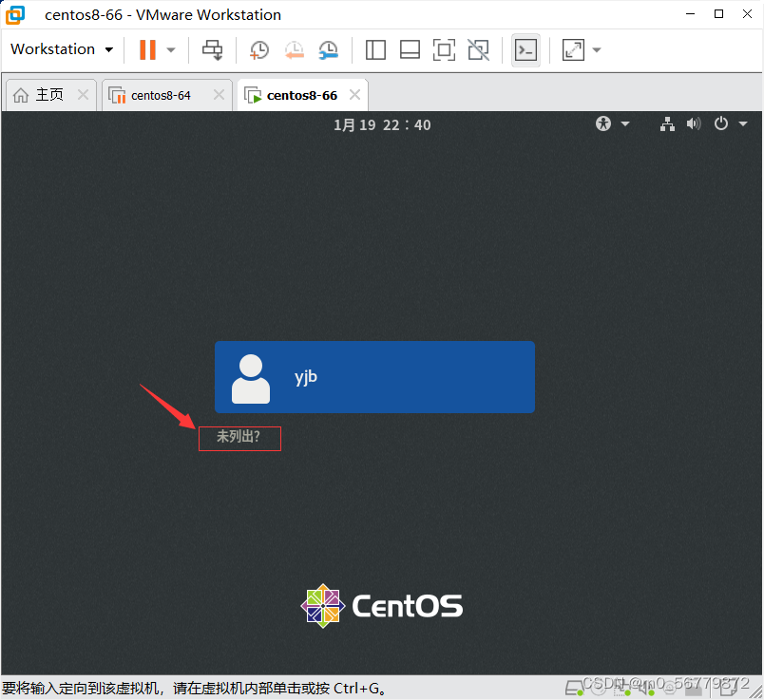
Task: Select the yjb user to log in
Action: tap(374, 377)
